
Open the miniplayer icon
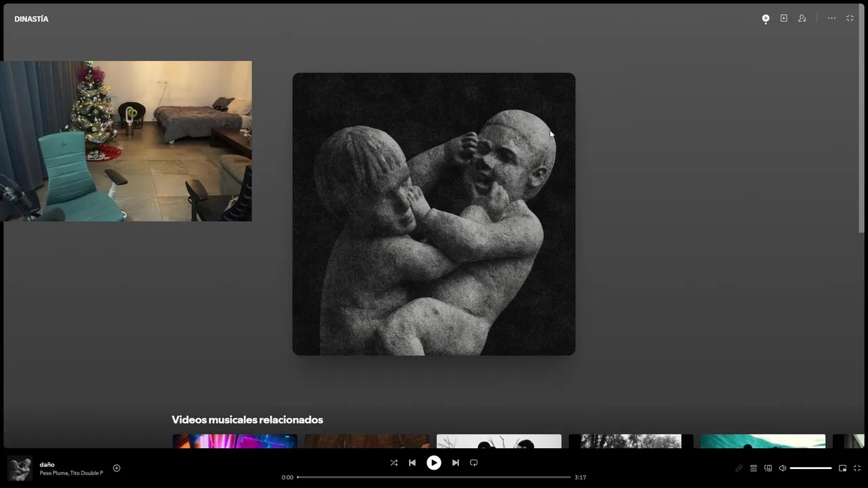[843, 468]
